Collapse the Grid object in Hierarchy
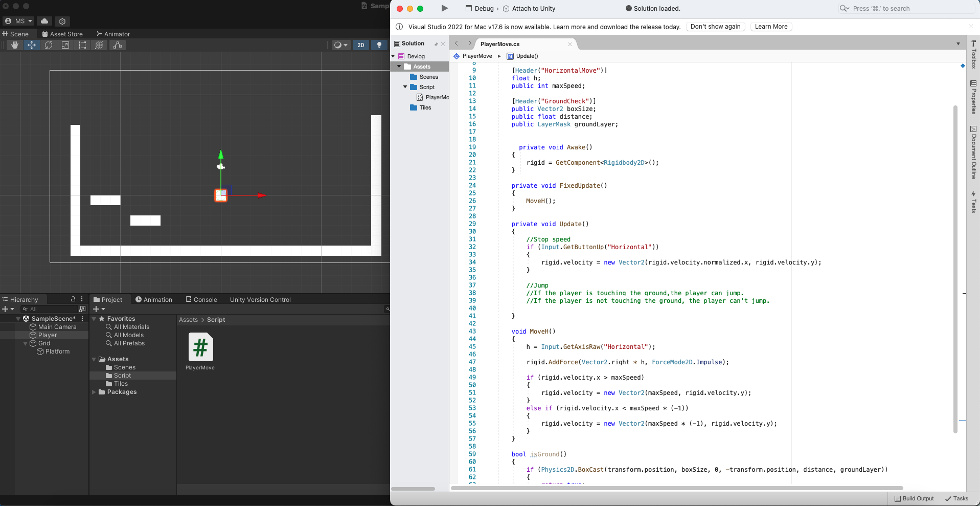The image size is (980, 506). tap(26, 343)
